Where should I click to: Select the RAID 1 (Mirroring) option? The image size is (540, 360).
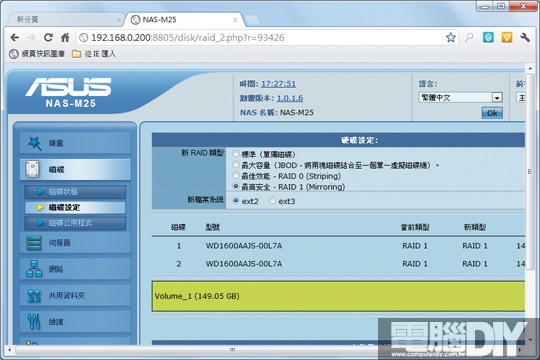236,186
